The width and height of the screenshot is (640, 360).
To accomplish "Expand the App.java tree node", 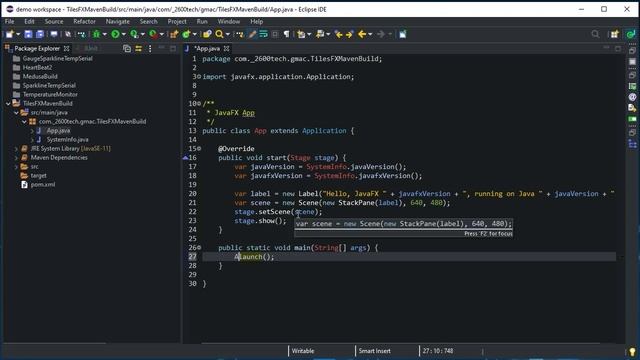I will pyautogui.click(x=32, y=131).
